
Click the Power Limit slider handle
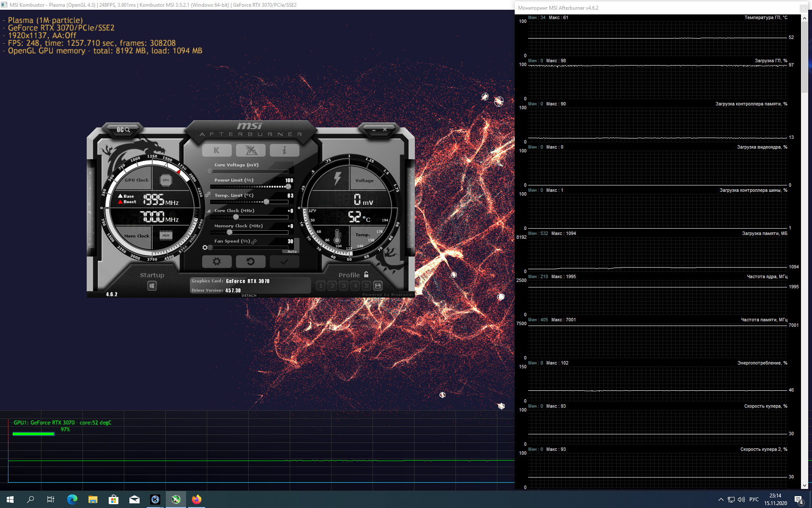pyautogui.click(x=288, y=187)
